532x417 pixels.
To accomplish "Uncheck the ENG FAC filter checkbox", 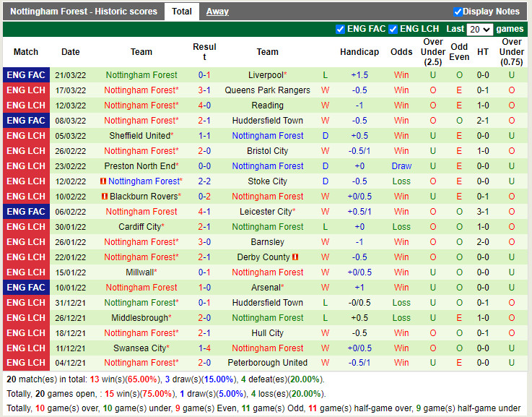I will [x=341, y=30].
